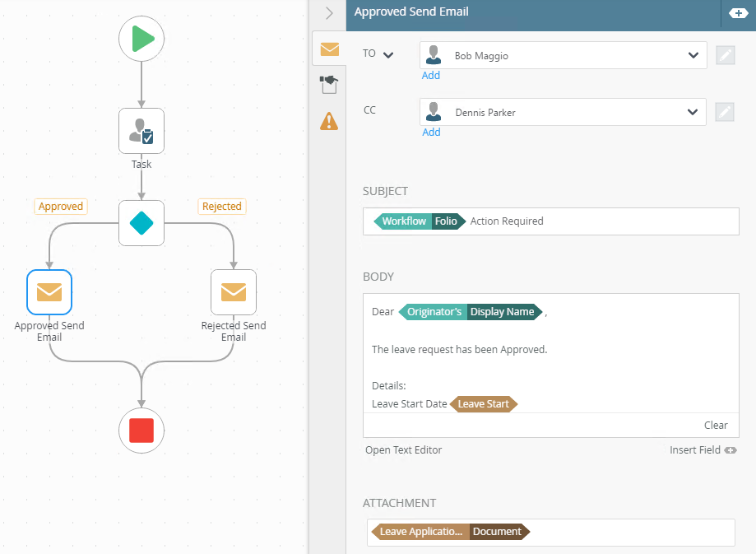Expand the TO recipient type dropdown
The image size is (756, 554).
pyautogui.click(x=388, y=55)
